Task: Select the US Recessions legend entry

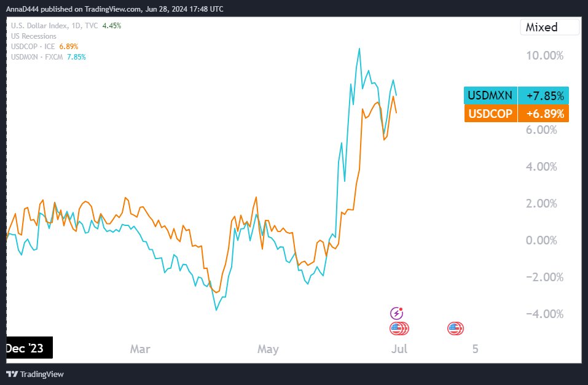Action: click(x=34, y=36)
